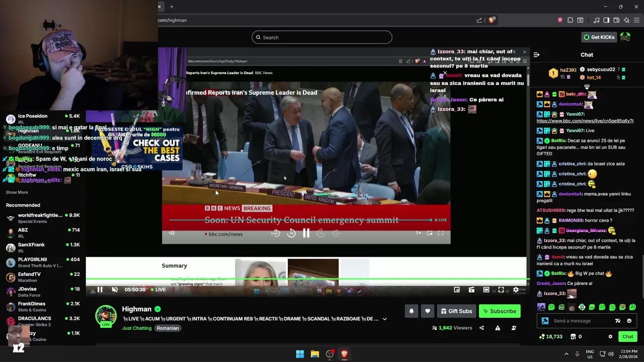Click Get KICKs button
This screenshot has height=362, width=644.
[x=599, y=37]
